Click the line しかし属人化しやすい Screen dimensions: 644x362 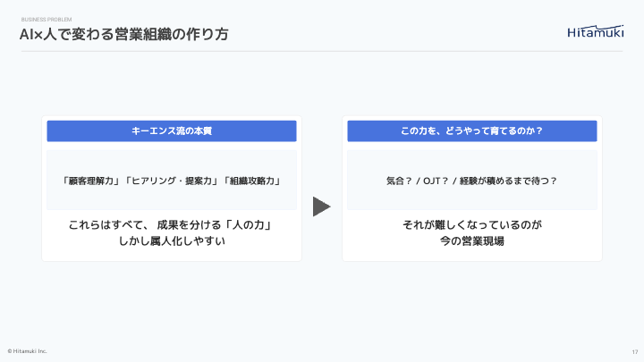tap(171, 240)
